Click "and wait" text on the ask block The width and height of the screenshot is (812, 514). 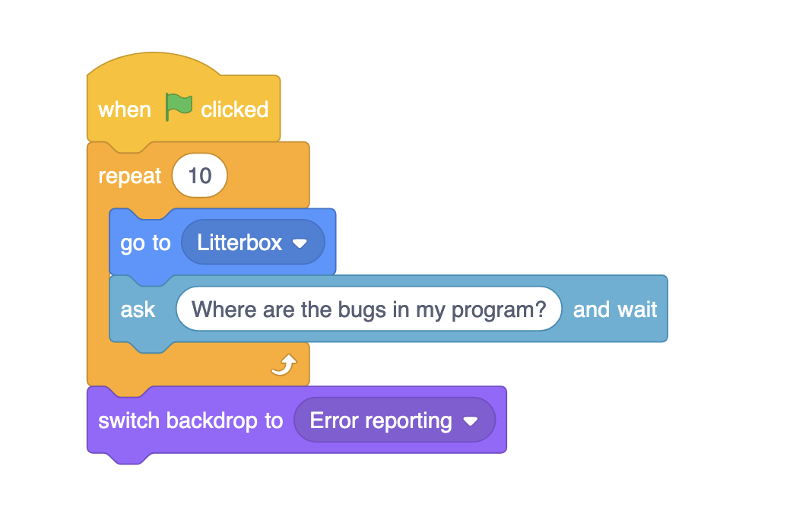click(615, 309)
